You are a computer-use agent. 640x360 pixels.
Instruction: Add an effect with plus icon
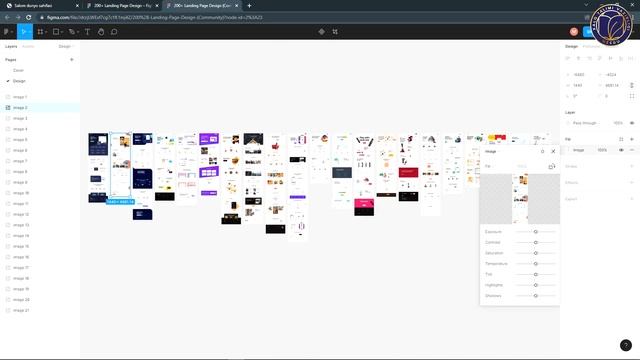pyautogui.click(x=632, y=182)
